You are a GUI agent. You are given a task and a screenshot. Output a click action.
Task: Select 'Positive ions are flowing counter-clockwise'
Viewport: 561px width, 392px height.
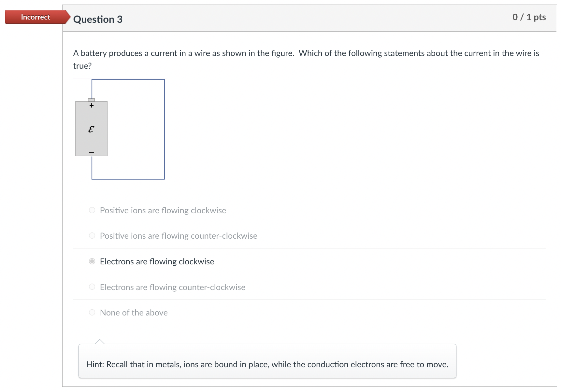[x=92, y=236]
